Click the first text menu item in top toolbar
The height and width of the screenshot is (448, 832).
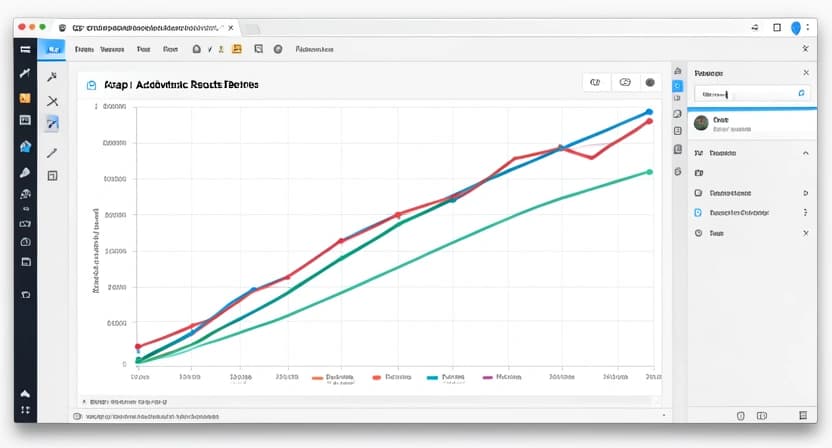click(x=85, y=48)
